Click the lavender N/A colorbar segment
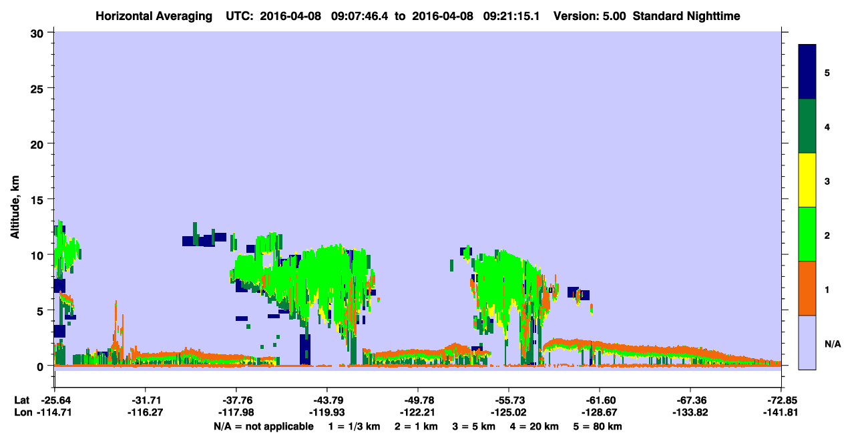Image resolution: width=868 pixels, height=445 pixels. [807, 342]
